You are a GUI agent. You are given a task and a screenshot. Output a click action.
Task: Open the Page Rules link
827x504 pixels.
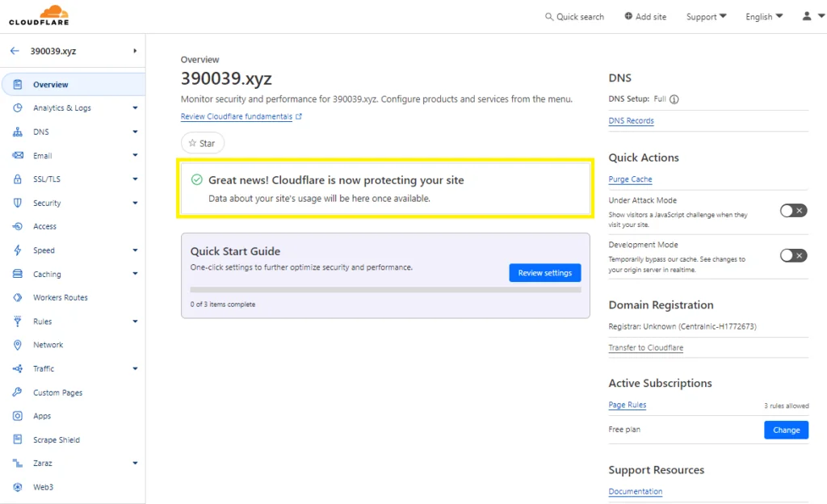point(627,405)
